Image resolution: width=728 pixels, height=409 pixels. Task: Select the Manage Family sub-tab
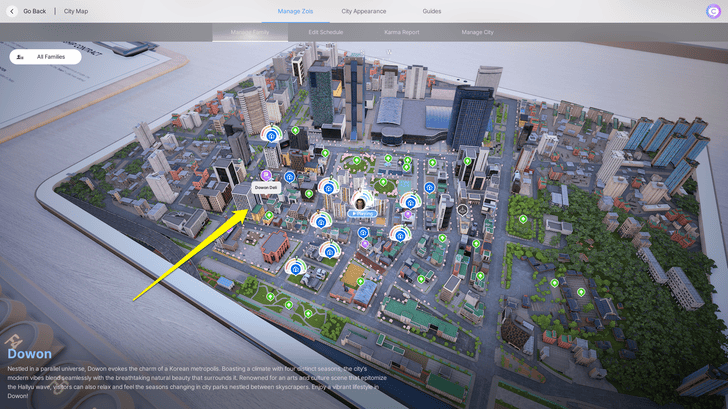(x=250, y=32)
